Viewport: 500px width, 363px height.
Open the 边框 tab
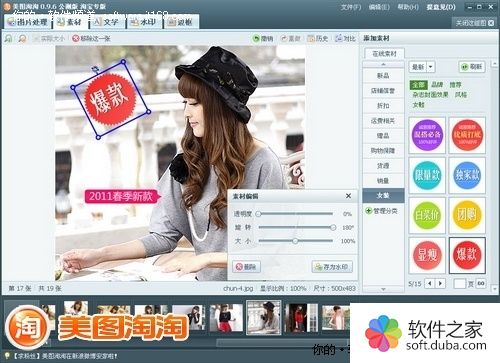click(181, 22)
